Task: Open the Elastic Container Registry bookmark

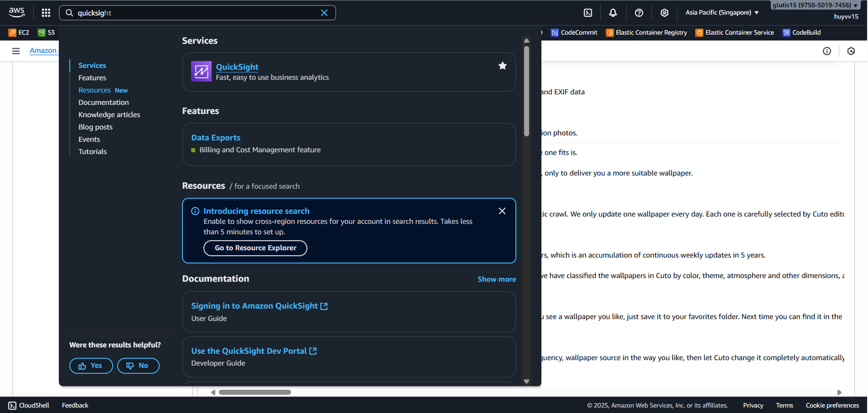Action: coord(646,33)
